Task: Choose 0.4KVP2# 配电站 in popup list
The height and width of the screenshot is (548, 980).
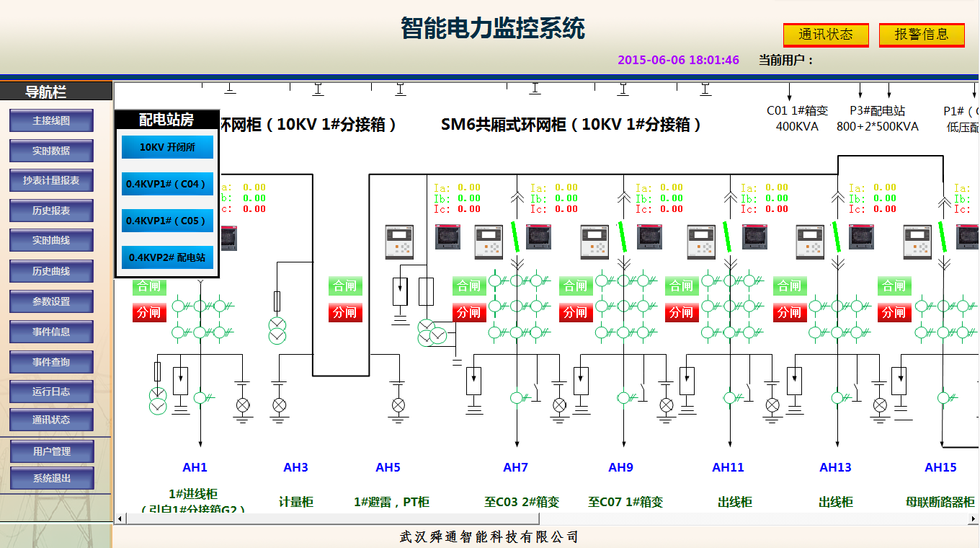Action: click(167, 257)
